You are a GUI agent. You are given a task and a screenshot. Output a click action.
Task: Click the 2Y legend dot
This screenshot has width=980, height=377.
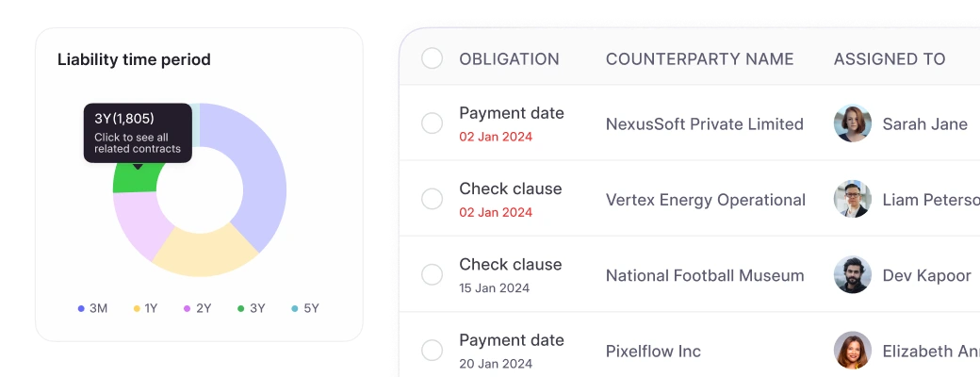[x=188, y=308]
